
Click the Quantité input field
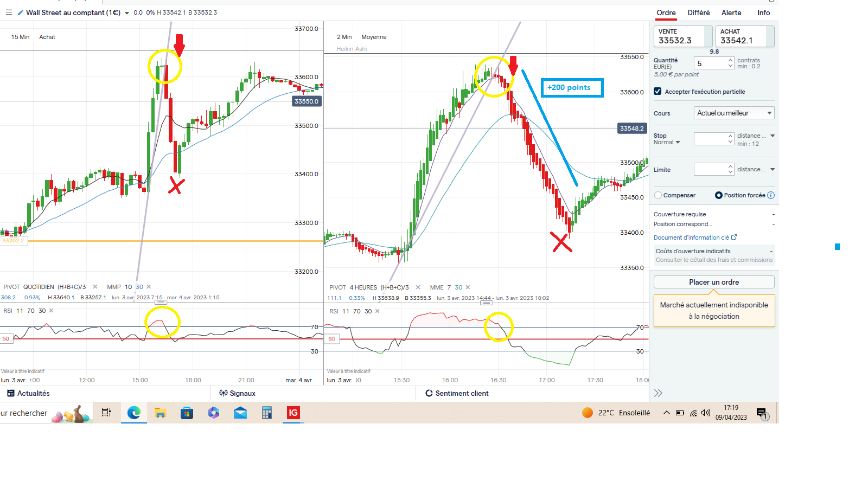pyautogui.click(x=711, y=63)
